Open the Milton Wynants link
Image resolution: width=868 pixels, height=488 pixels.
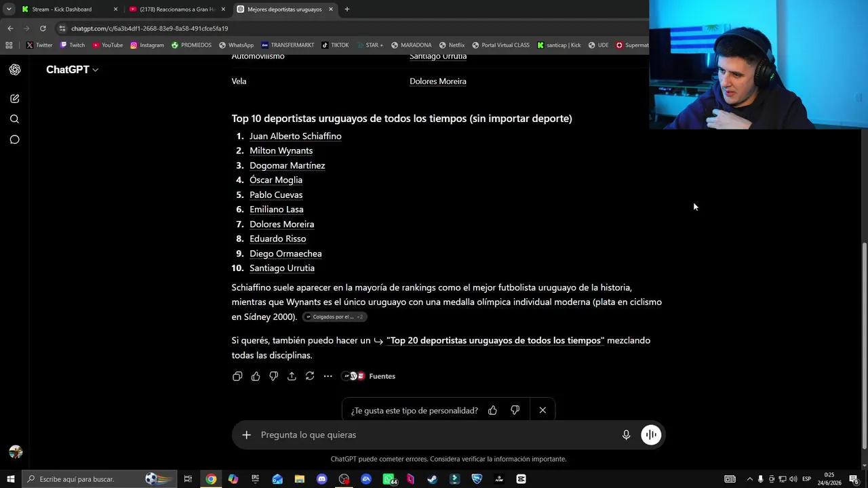[281, 150]
